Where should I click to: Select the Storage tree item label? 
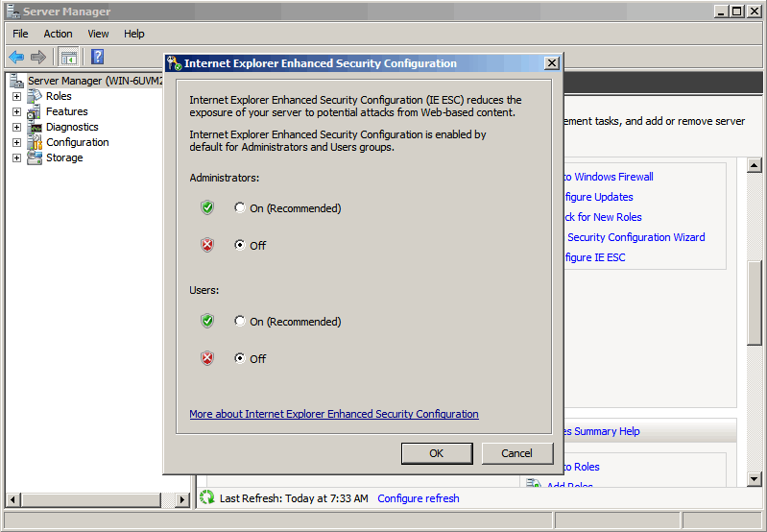coord(64,157)
